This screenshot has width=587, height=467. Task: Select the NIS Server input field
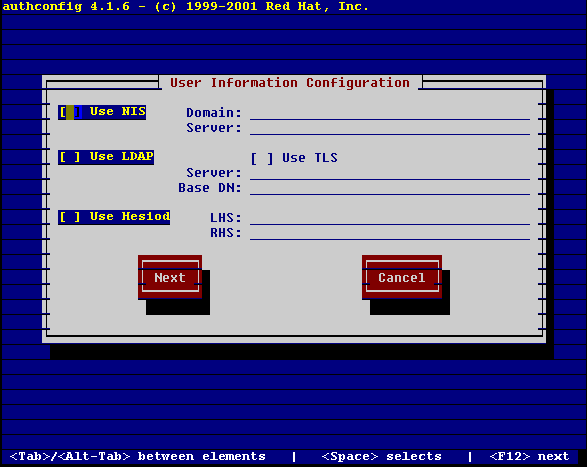click(x=390, y=128)
